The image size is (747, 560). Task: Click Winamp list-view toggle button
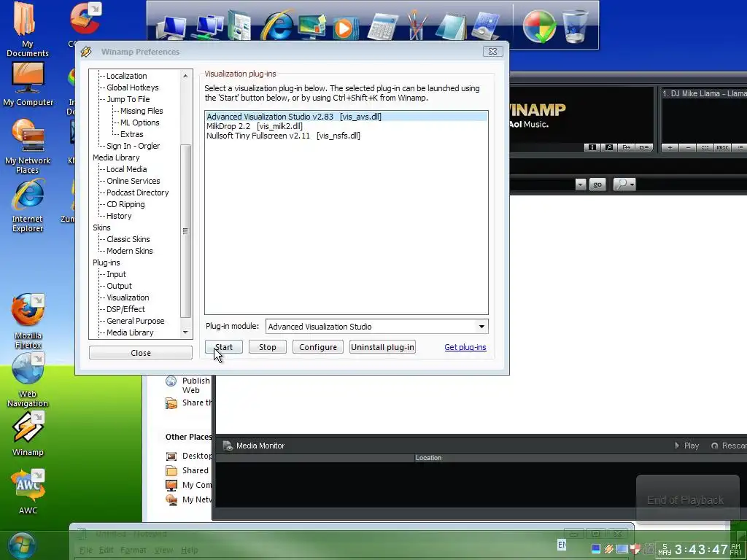point(643,147)
